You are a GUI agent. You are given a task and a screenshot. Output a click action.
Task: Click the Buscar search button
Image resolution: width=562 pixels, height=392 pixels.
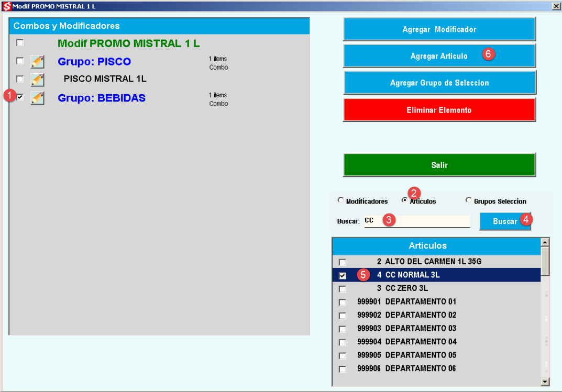[x=505, y=221]
